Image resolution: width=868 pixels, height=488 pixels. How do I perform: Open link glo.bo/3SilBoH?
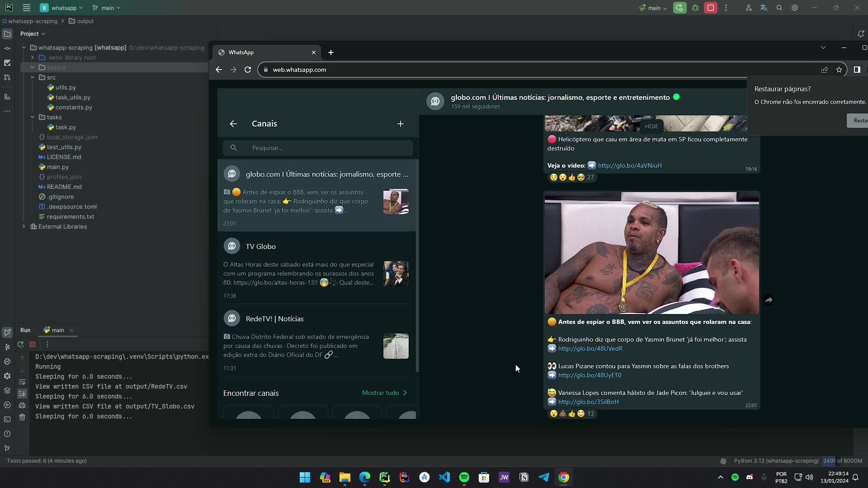coord(588,402)
